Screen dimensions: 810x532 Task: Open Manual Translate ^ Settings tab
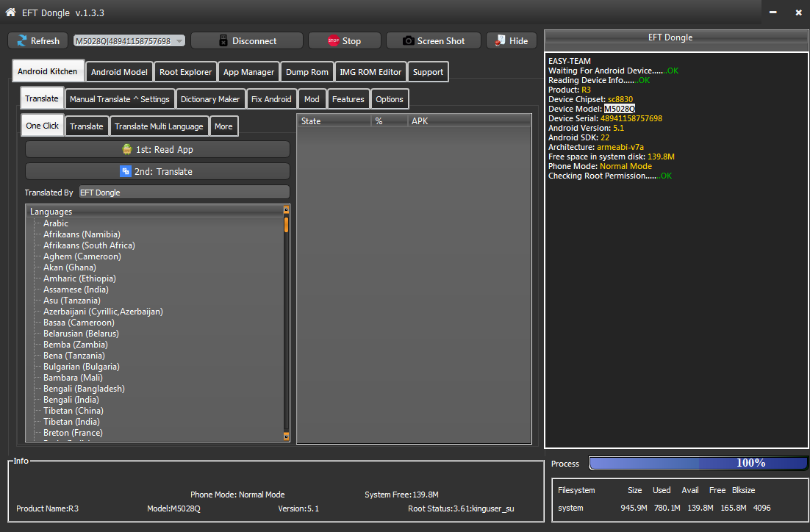119,99
